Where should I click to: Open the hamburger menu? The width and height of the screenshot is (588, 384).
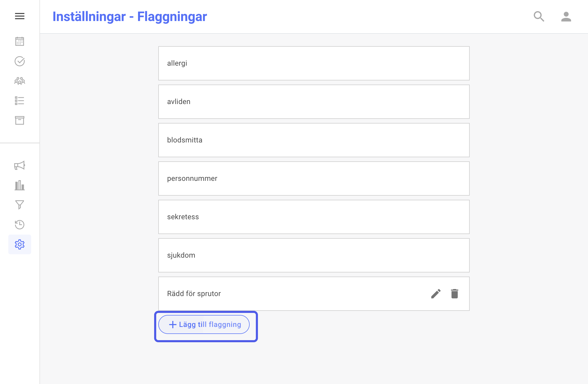coord(20,16)
